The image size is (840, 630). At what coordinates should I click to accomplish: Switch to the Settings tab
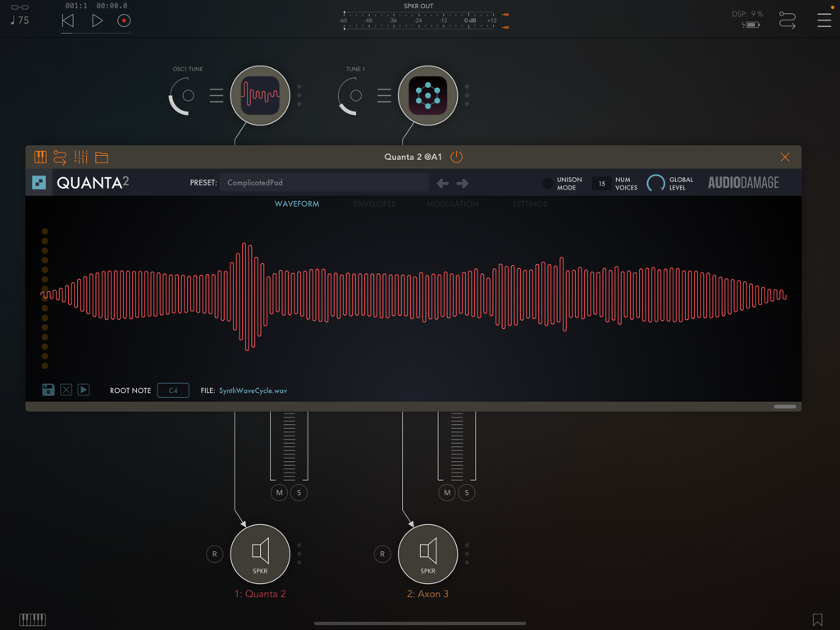tap(530, 203)
